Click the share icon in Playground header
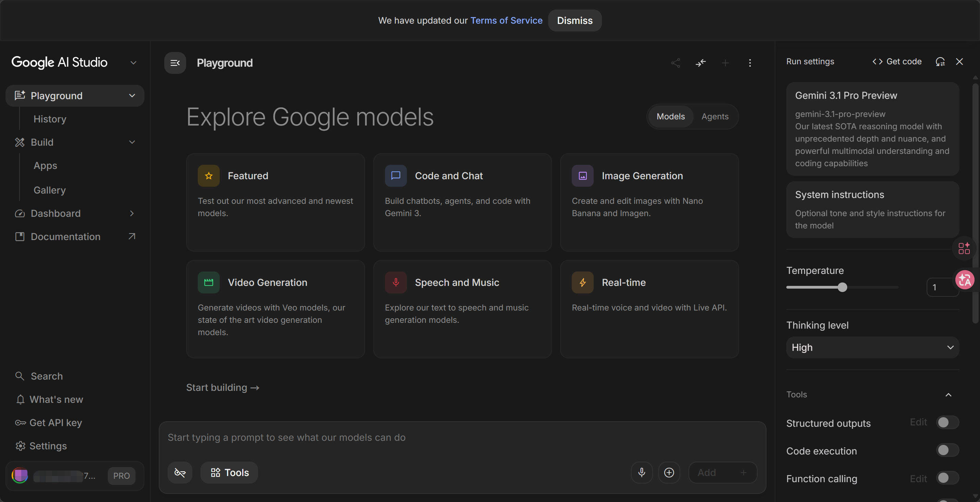Screen dimensions: 980x502 point(676,63)
